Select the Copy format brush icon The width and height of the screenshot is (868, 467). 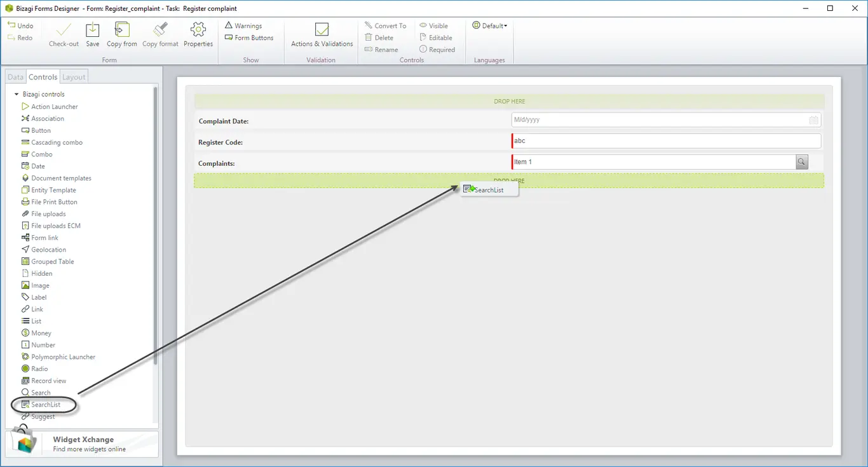(160, 30)
